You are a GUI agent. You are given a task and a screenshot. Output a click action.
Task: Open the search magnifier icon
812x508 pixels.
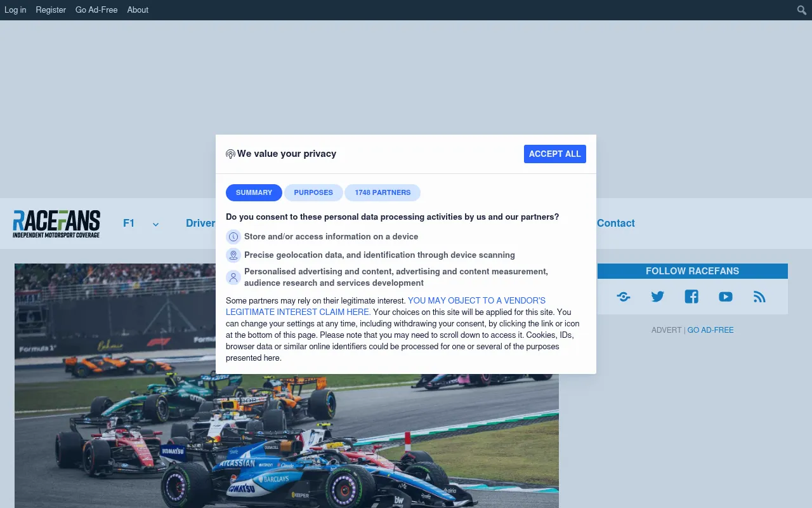tap(802, 10)
